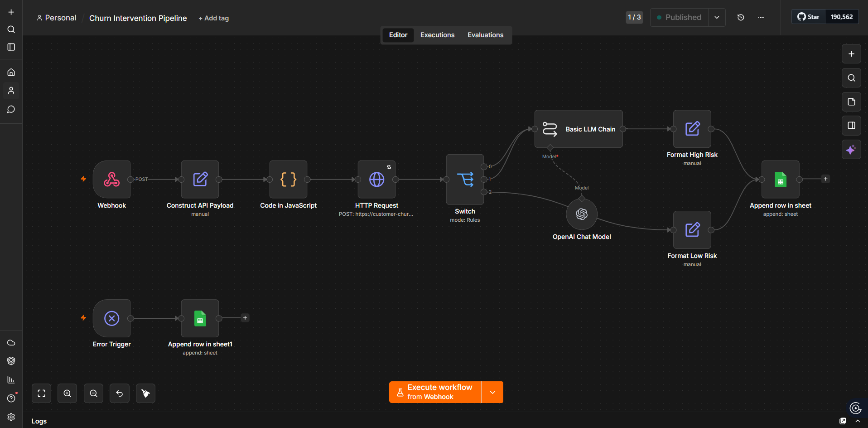Click the GitHub Star button

point(809,17)
